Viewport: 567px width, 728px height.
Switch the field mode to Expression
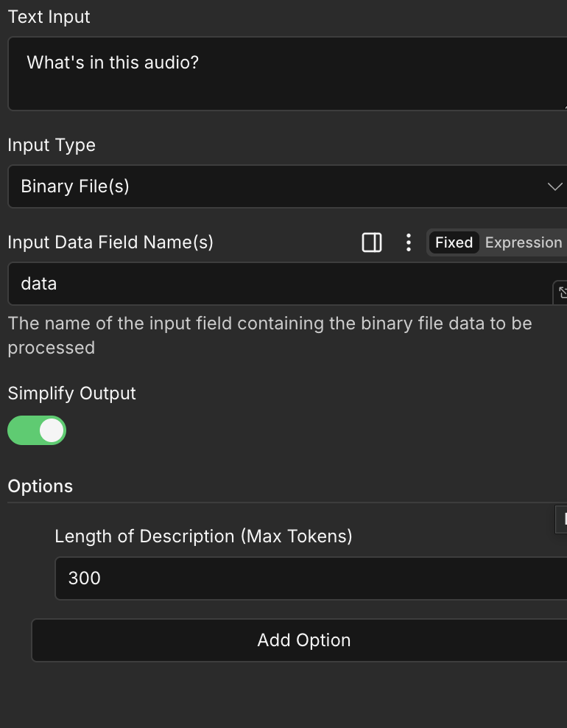(523, 242)
